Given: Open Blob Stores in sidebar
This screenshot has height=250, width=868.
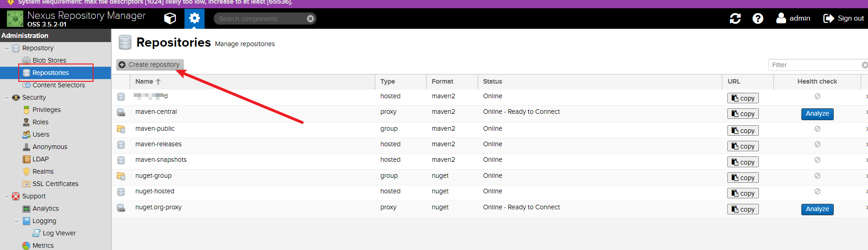Looking at the screenshot, I should 49,60.
